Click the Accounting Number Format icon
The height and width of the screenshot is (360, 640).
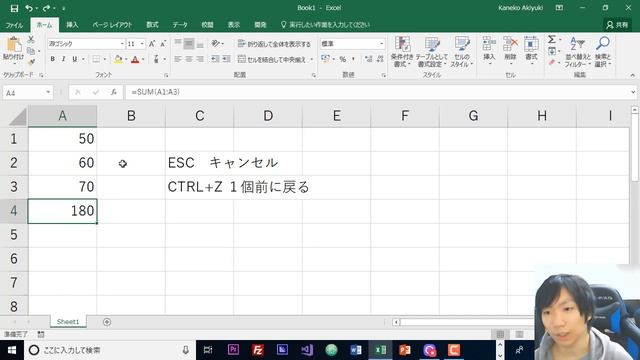tap(325, 60)
